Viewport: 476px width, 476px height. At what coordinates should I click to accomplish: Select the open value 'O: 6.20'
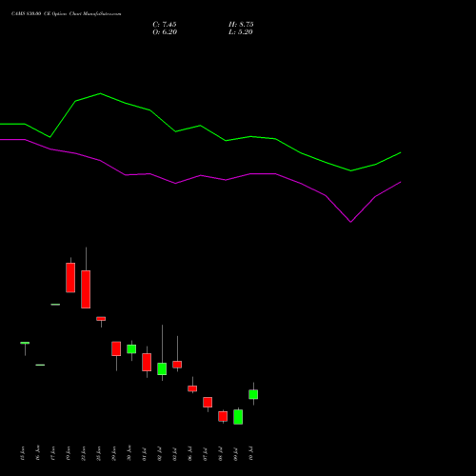point(165,32)
